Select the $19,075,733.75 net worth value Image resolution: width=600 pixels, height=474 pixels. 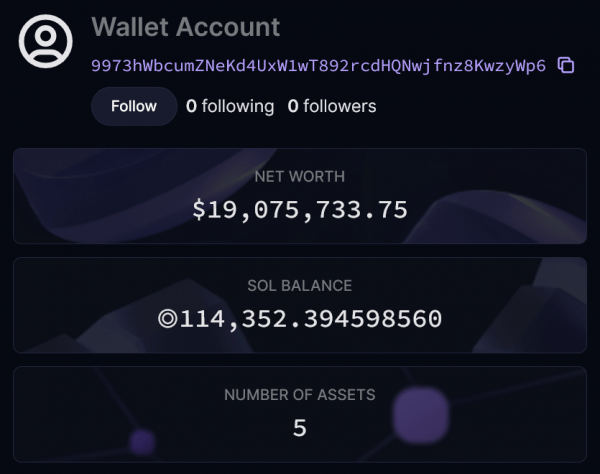click(300, 210)
